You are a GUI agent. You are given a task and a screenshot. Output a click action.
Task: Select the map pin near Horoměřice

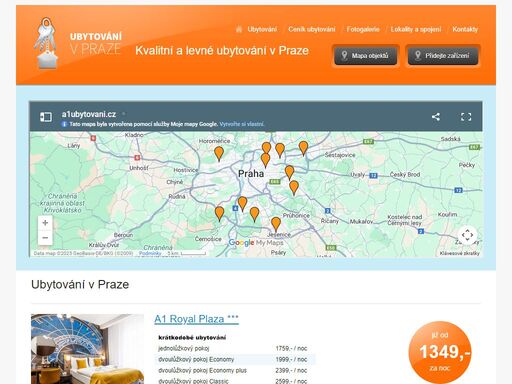(x=219, y=154)
